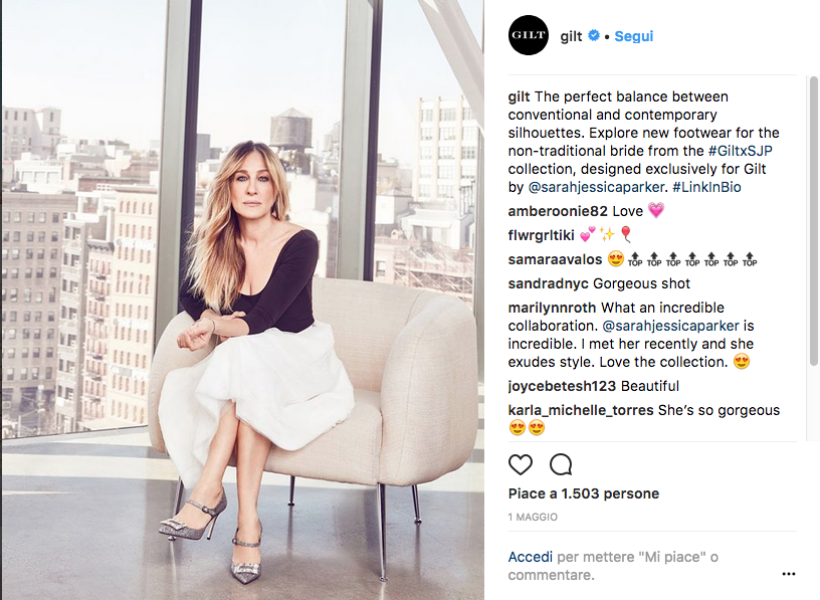Click the Gilt round profile logo
820x600 pixels.
pyautogui.click(x=528, y=35)
